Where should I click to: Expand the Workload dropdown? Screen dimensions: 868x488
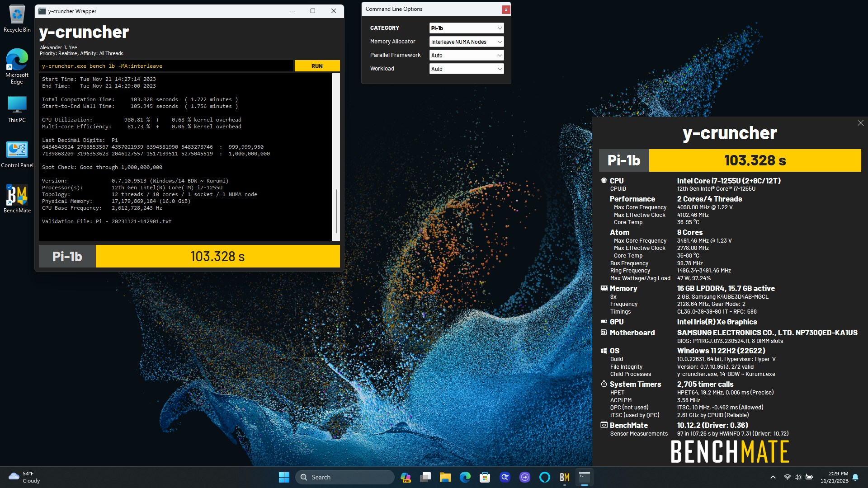pyautogui.click(x=466, y=69)
